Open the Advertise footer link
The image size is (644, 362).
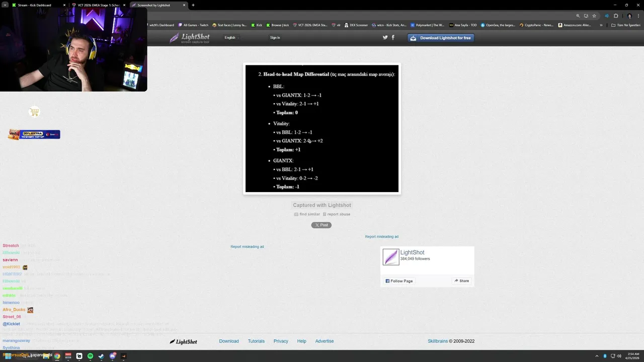[325, 341]
